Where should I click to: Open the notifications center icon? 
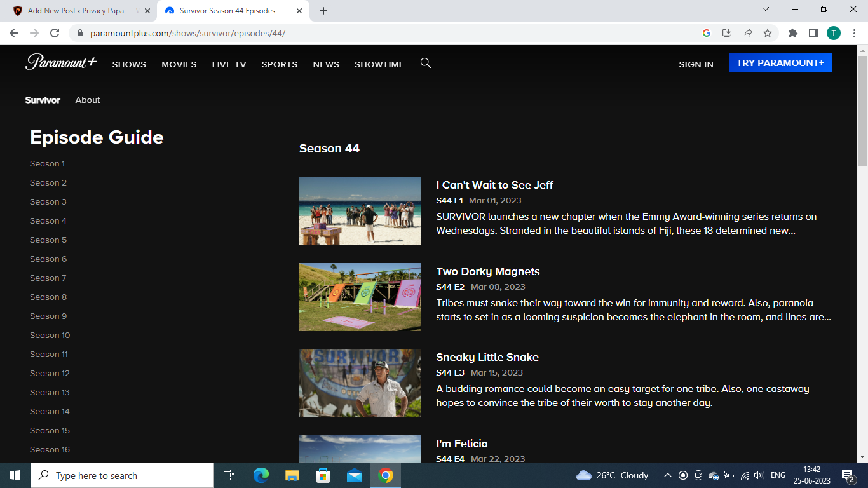click(848, 475)
